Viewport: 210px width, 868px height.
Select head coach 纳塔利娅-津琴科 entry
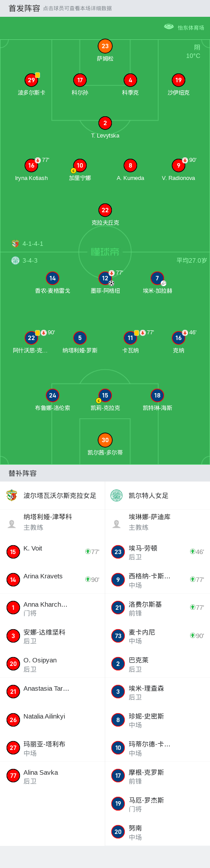52,524
